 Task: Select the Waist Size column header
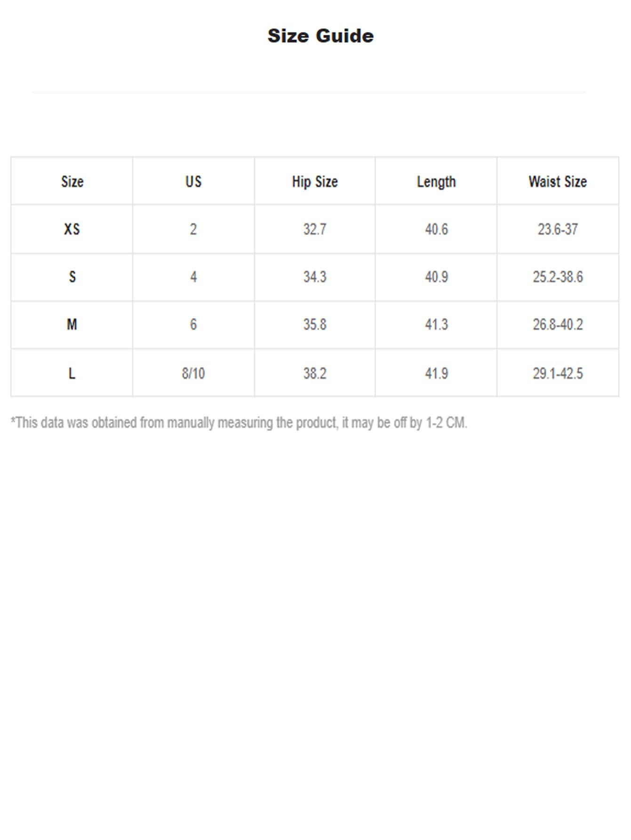(x=558, y=182)
